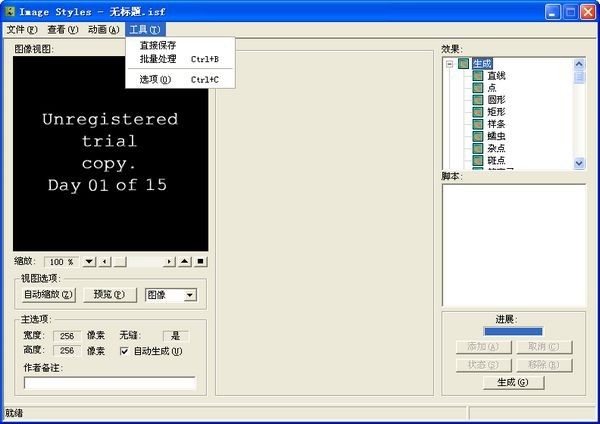The width and height of the screenshot is (600, 424).
Task: Click the 预览 button
Action: 109,295
